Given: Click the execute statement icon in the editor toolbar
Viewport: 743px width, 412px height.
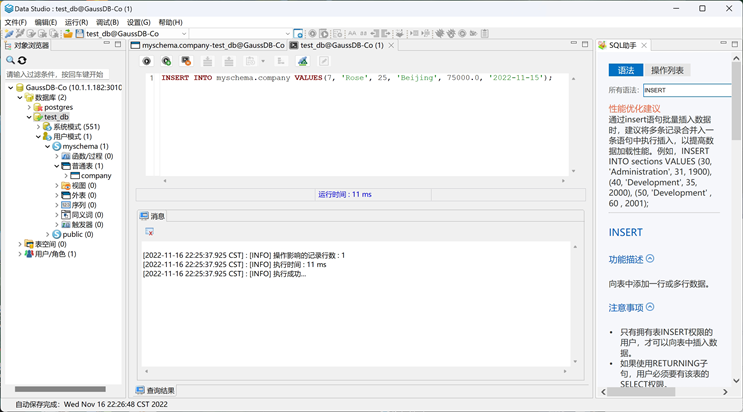Looking at the screenshot, I should 146,61.
